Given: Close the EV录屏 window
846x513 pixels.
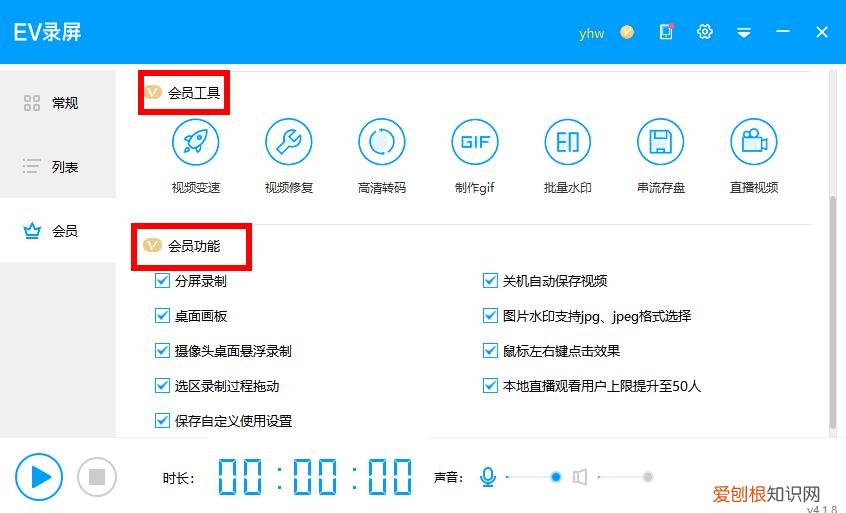Looking at the screenshot, I should 822,32.
